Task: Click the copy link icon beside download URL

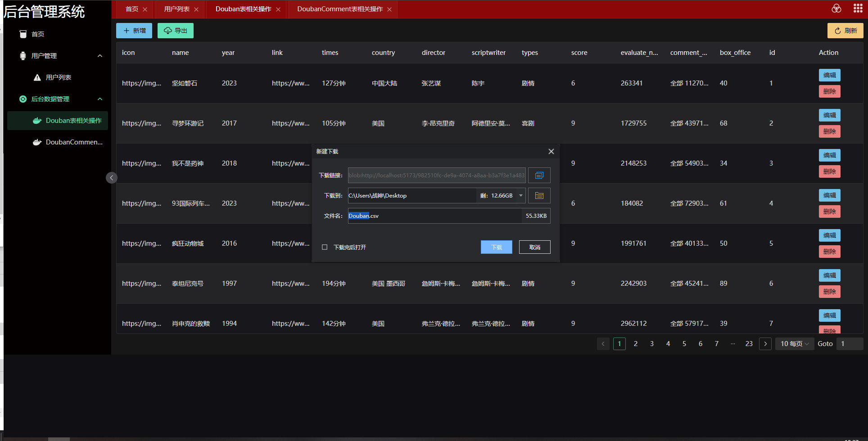Action: 539,175
